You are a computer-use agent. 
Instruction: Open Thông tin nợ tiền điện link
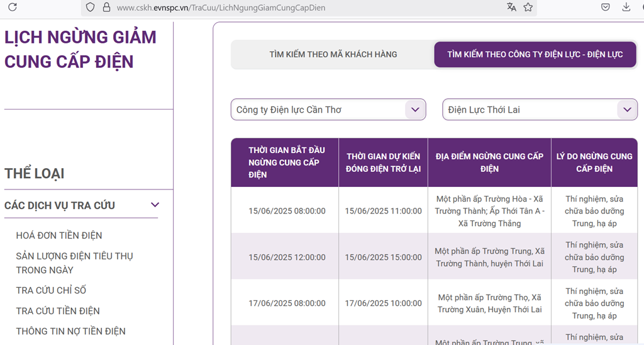pos(70,331)
